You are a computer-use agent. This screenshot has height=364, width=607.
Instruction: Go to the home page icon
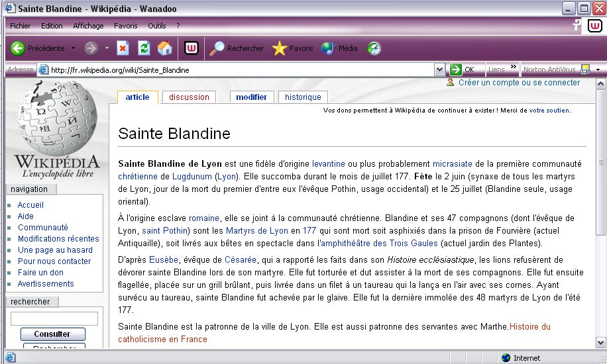164,48
